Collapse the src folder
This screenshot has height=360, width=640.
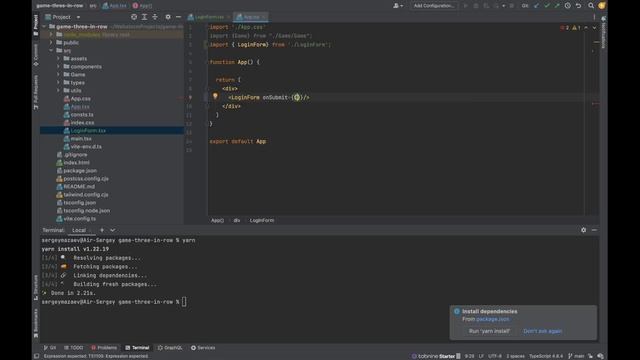point(51,51)
